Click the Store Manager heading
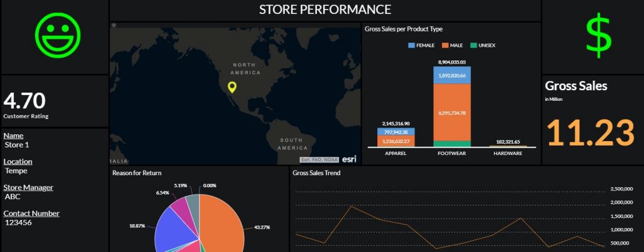 [x=28, y=188]
